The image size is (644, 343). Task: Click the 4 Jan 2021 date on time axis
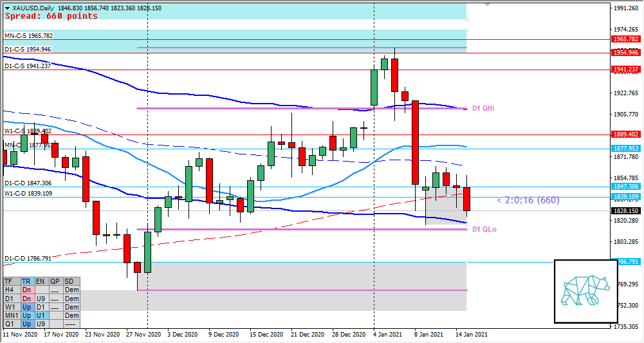(x=389, y=335)
